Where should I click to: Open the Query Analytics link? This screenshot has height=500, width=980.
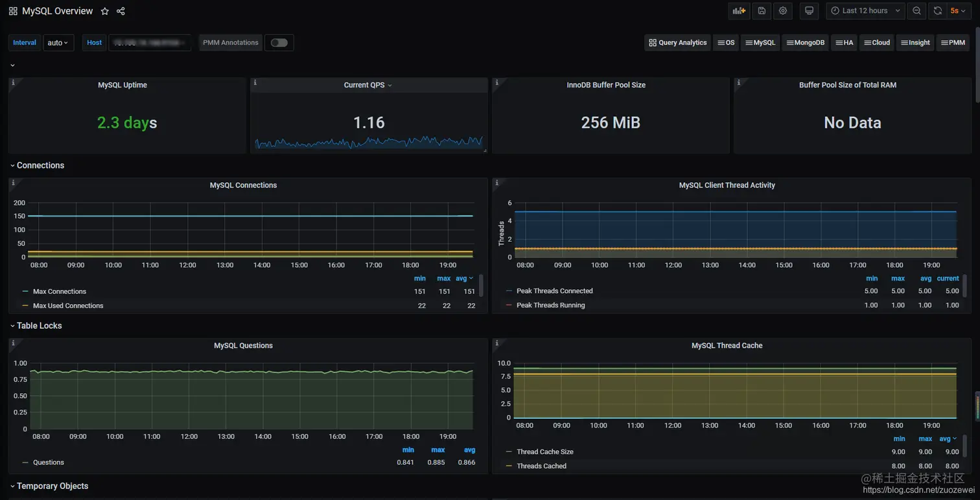pyautogui.click(x=678, y=43)
